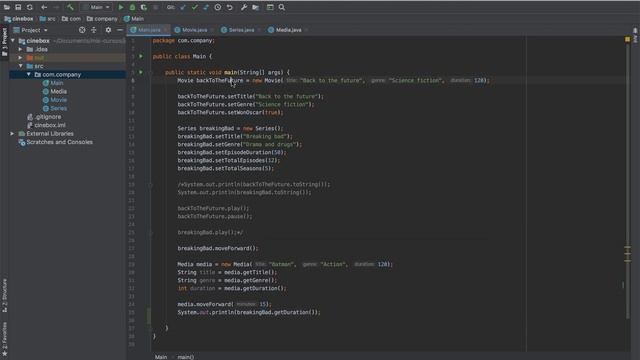The width and height of the screenshot is (640, 360).
Task: Expand External Libraries node
Action: pyautogui.click(x=12, y=133)
